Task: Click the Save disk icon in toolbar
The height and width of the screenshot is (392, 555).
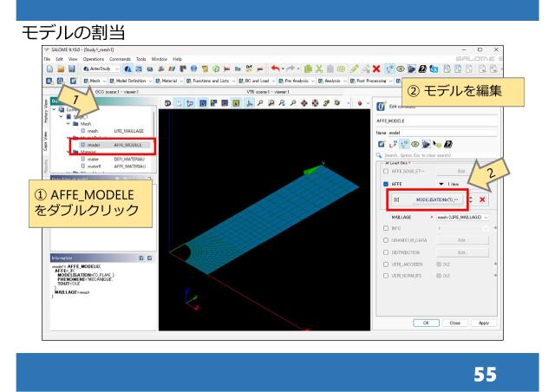Action: 62,68
